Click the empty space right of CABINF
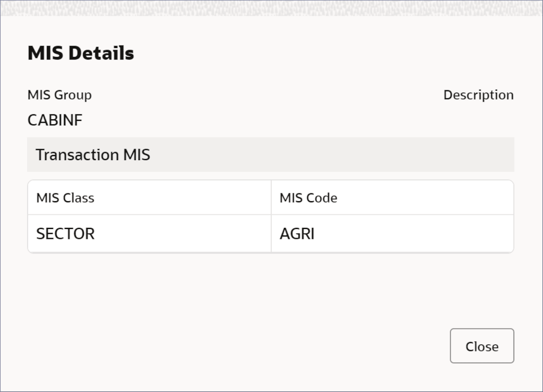Image resolution: width=543 pixels, height=392 pixels. [x=226, y=120]
